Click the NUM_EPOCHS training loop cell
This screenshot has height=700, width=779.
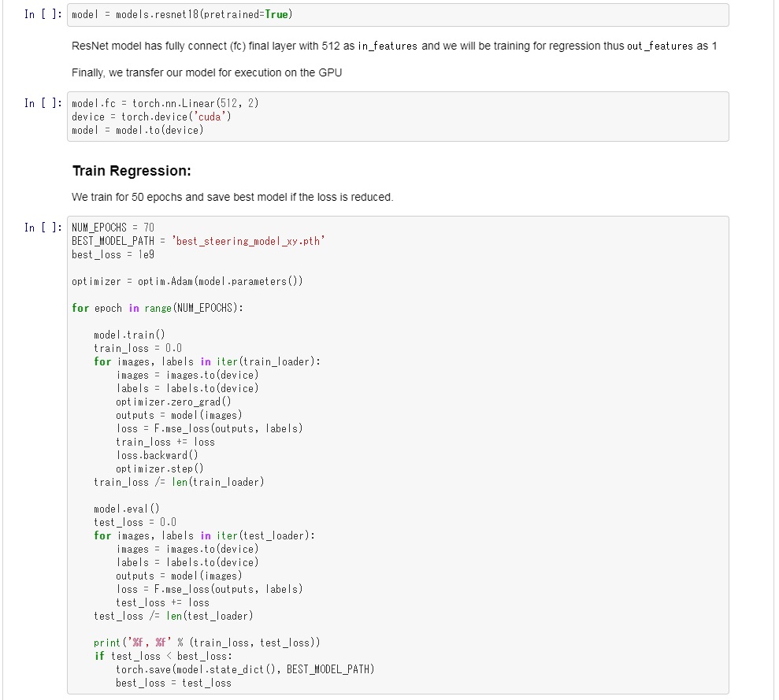click(x=398, y=455)
